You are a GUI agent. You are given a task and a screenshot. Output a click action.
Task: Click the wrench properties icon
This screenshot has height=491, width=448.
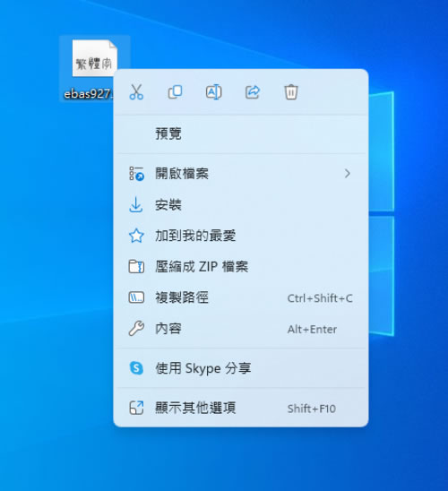pos(136,329)
